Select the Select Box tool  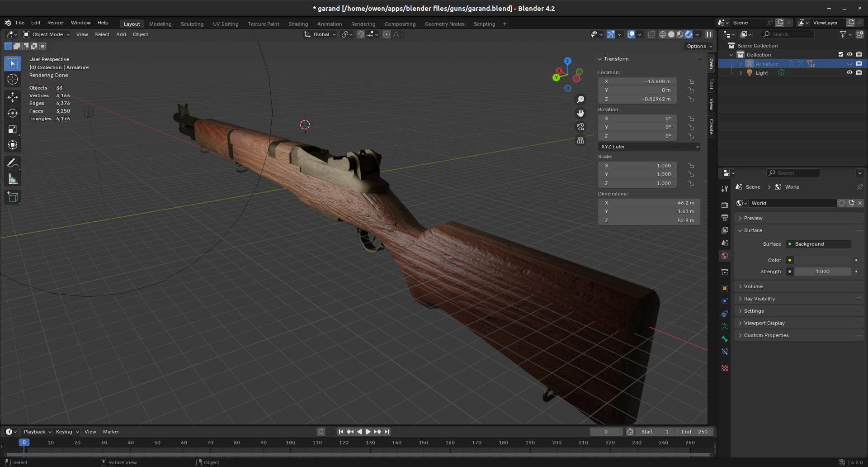click(x=13, y=63)
